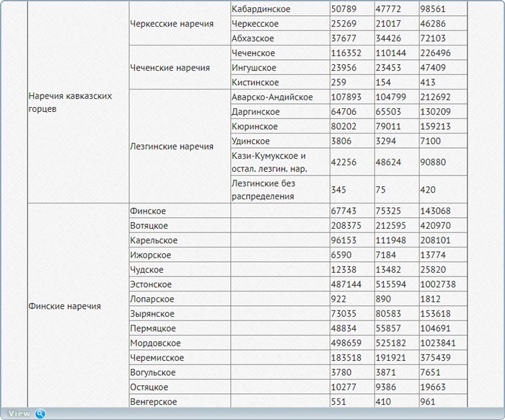The image size is (505, 420).
Task: Select the value 37677
Action: pyautogui.click(x=343, y=38)
